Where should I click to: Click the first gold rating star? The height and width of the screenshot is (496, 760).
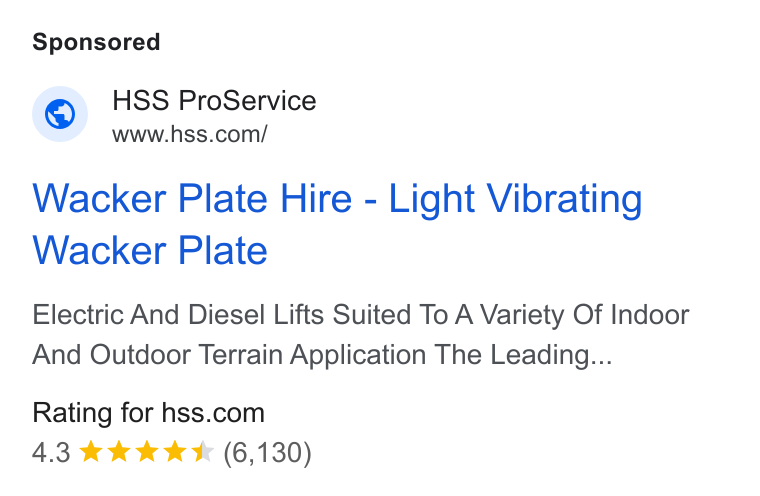[91, 452]
